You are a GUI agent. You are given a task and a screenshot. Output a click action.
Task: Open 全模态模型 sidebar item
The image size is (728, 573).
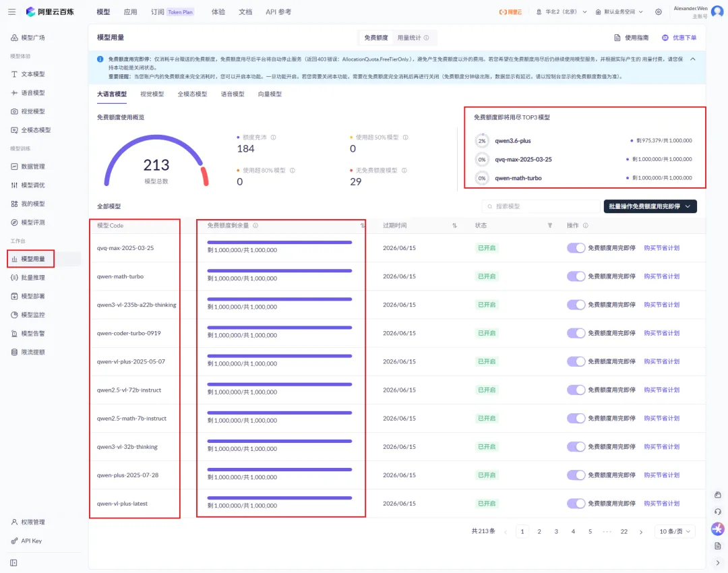(30, 130)
